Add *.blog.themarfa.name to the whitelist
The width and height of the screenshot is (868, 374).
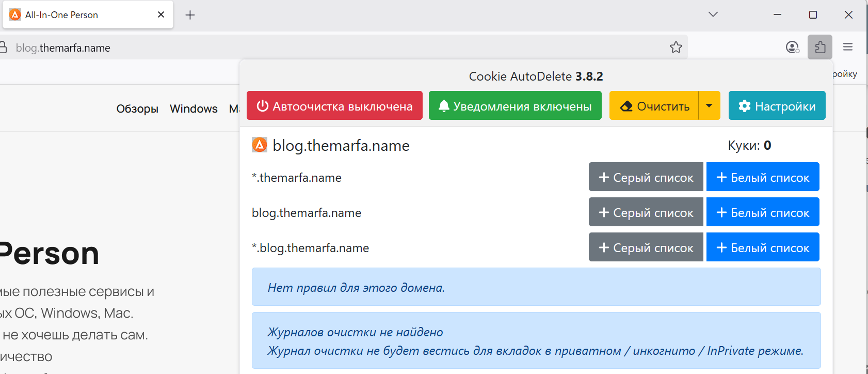762,247
